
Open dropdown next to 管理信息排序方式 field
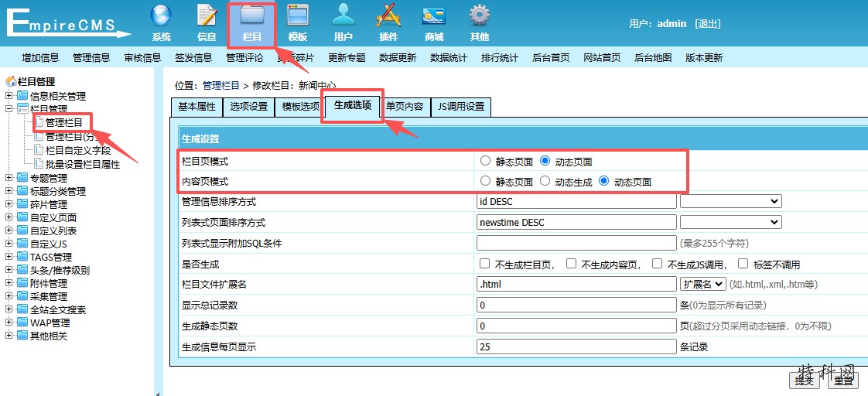point(731,201)
